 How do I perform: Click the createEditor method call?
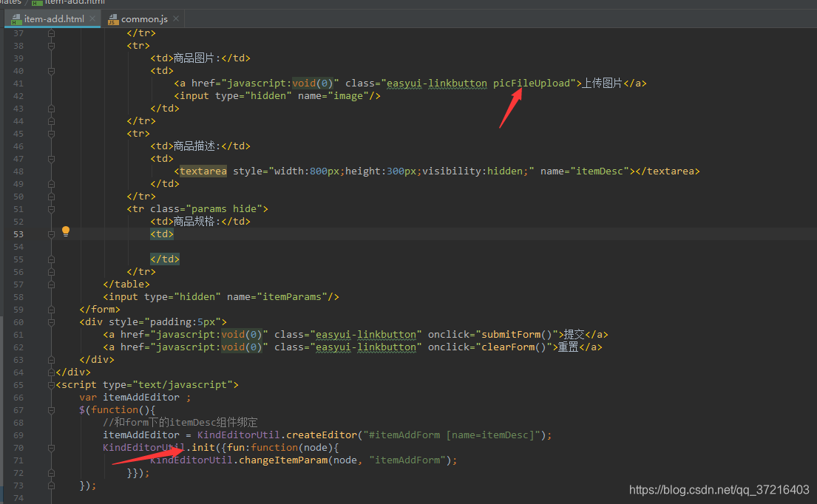tap(322, 435)
